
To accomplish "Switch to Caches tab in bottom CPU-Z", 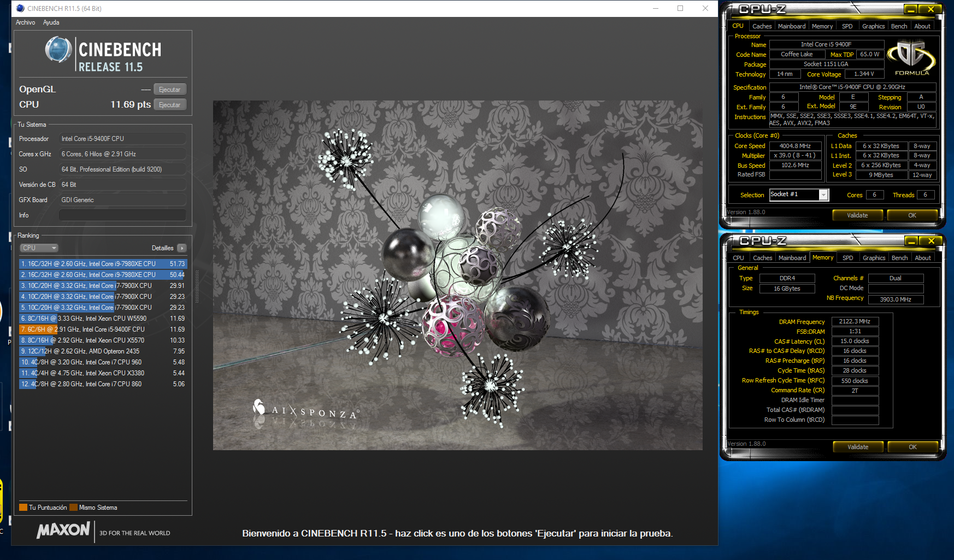I will pos(762,258).
